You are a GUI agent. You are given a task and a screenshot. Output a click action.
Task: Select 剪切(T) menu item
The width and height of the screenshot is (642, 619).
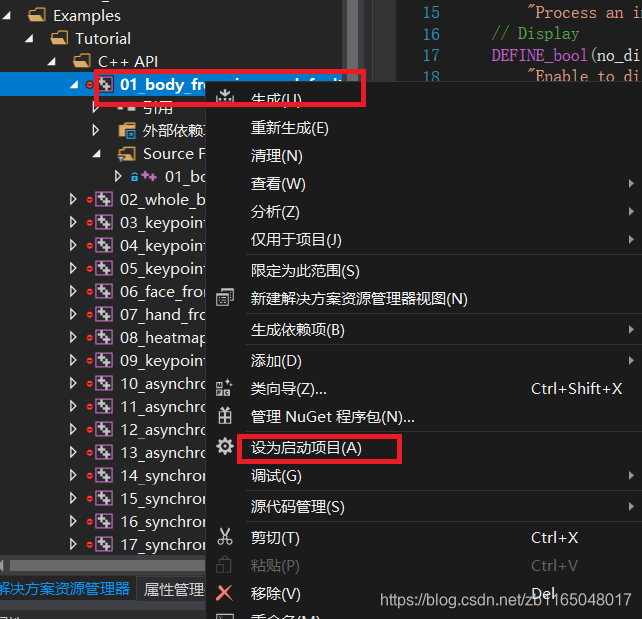pos(275,538)
